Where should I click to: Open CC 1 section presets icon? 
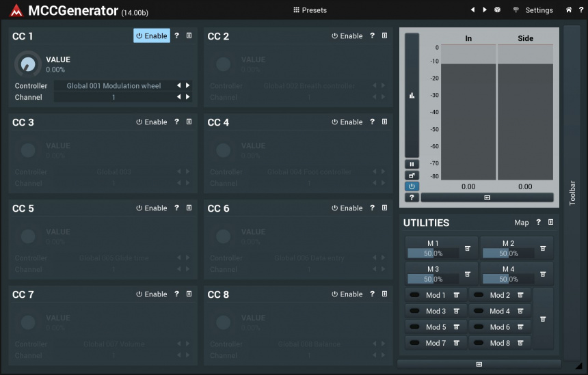(x=189, y=36)
